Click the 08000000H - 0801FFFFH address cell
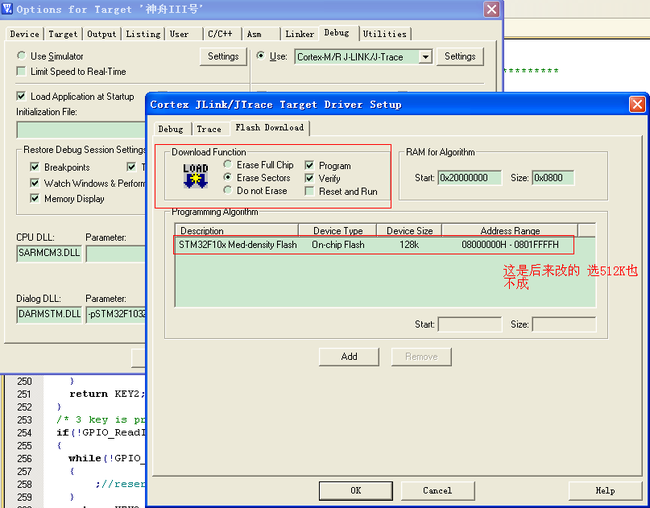This screenshot has width=650, height=508. (x=510, y=245)
